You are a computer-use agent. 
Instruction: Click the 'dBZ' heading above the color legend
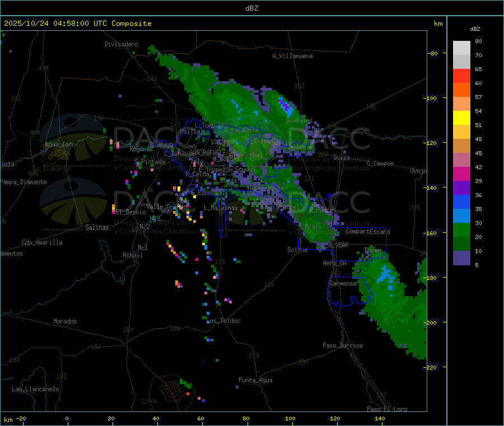pyautogui.click(x=475, y=29)
